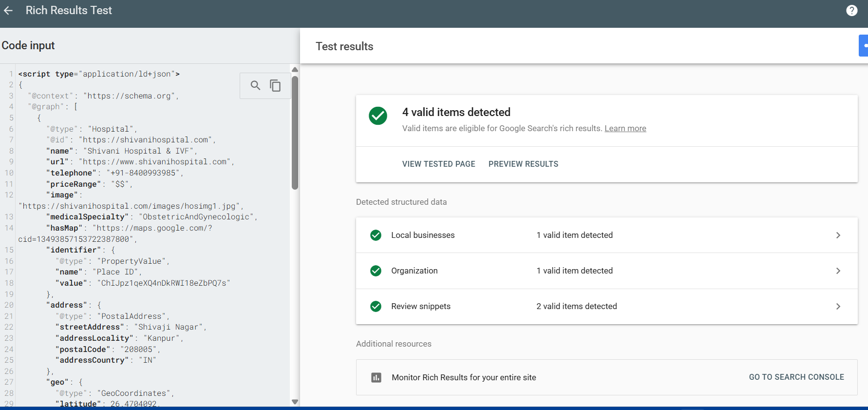
Task: Click the Rich Results Test title
Action: [x=69, y=10]
